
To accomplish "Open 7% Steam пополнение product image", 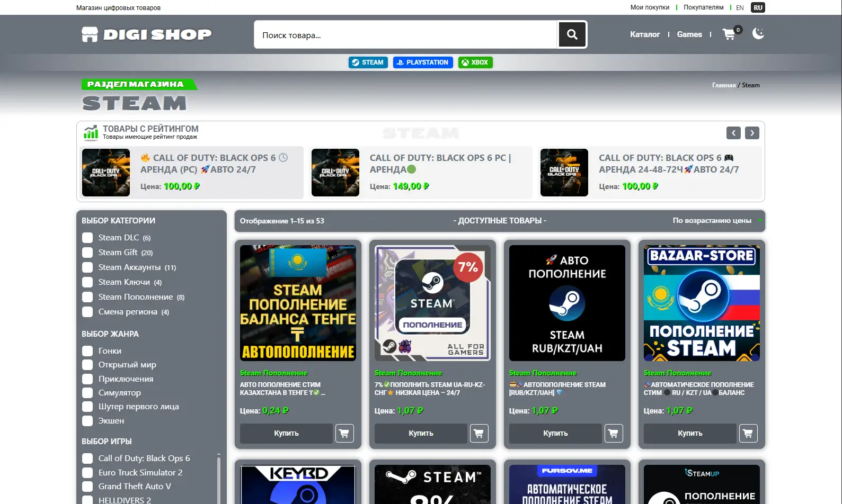I will (432, 303).
